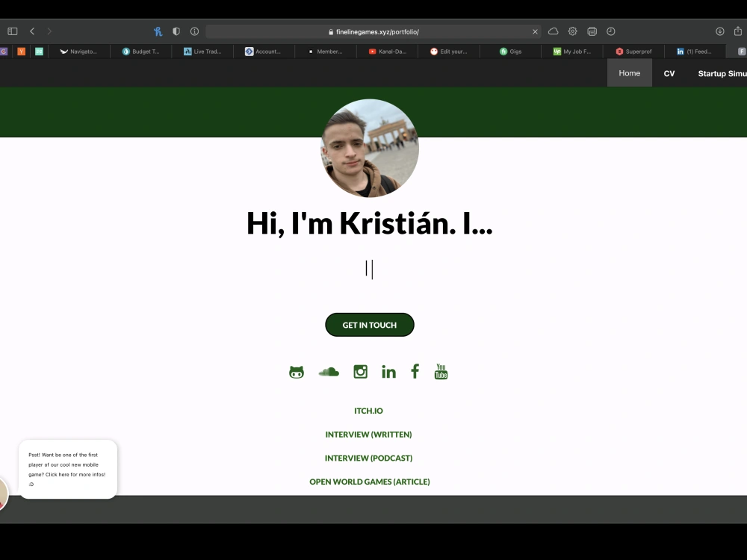The image size is (747, 560).
Task: Click the address bar showing finelinegames.xyz/portfolio/
Action: tap(373, 32)
